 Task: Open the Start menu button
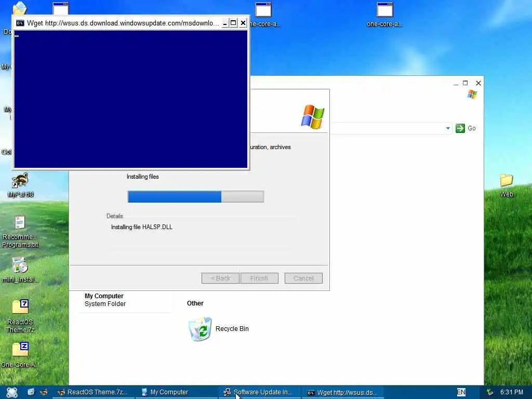(12, 392)
